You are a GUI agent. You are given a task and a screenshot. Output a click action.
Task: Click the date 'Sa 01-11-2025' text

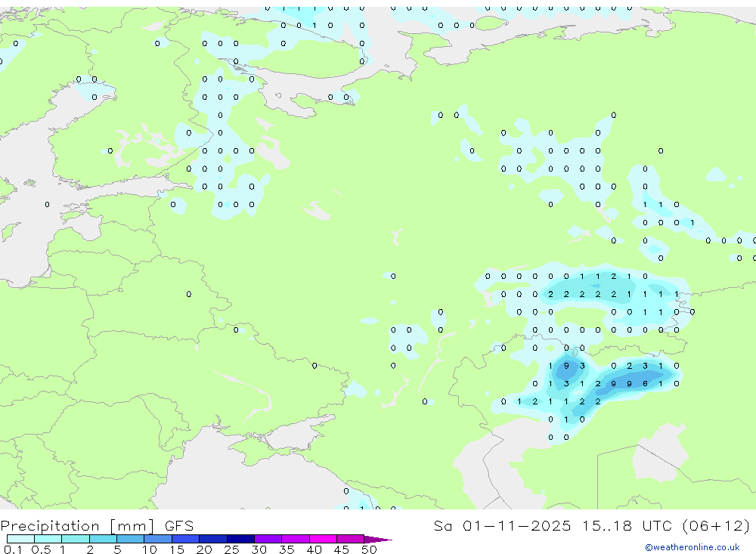(502, 525)
